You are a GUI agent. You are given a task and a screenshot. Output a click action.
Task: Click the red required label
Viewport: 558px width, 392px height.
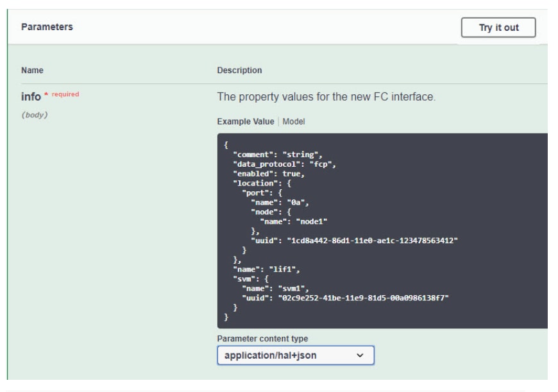click(65, 94)
